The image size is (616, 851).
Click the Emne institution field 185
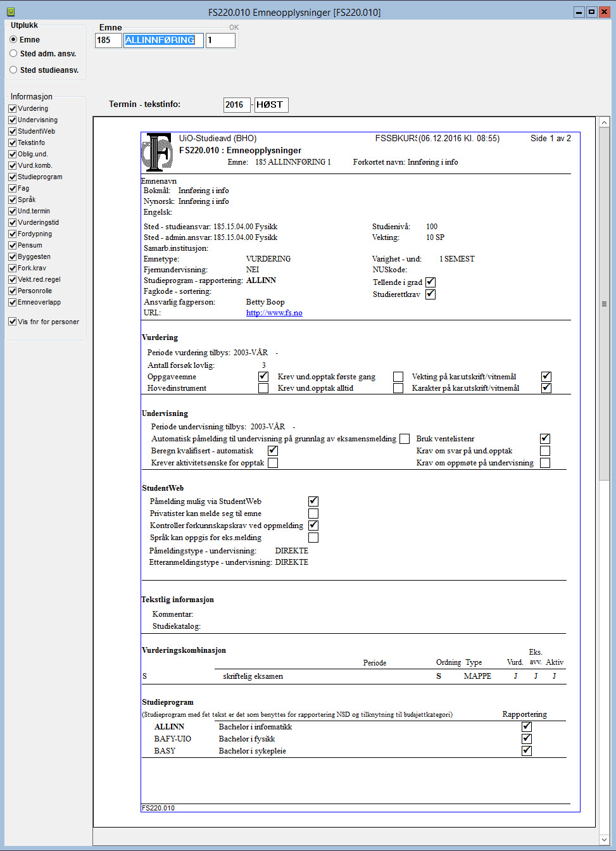coord(108,41)
